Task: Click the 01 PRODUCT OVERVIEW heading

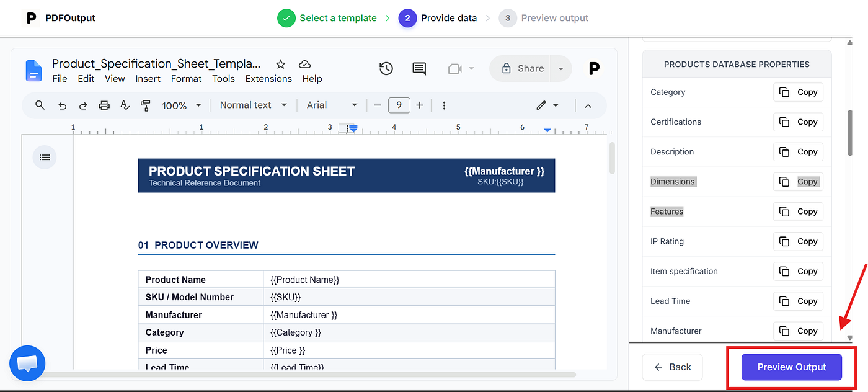Action: coord(198,245)
